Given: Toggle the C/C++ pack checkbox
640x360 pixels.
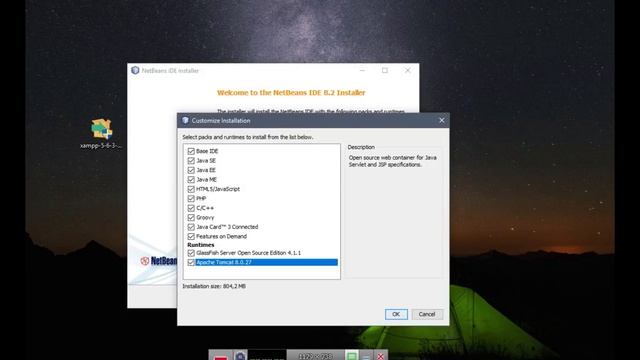Looking at the screenshot, I should click(191, 208).
